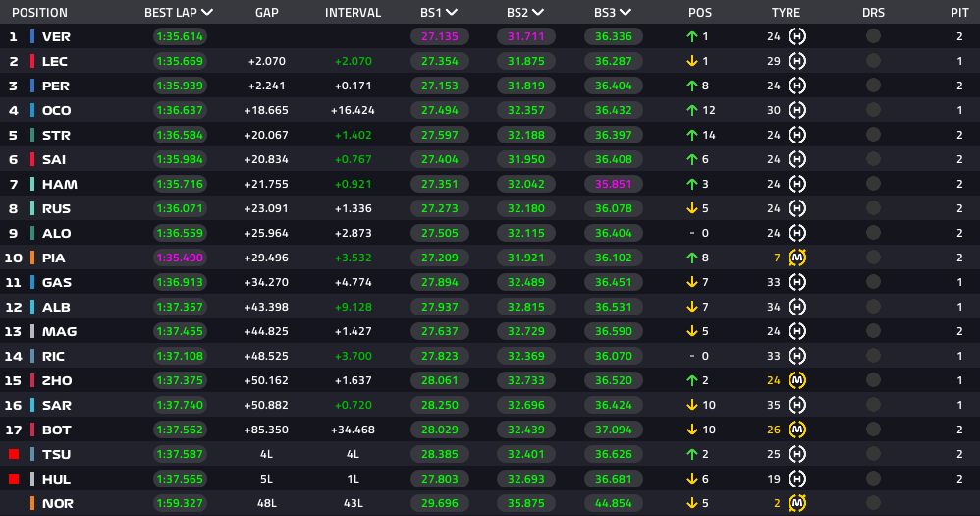
Task: Click the hard tyre icon for HUL
Action: point(797,479)
